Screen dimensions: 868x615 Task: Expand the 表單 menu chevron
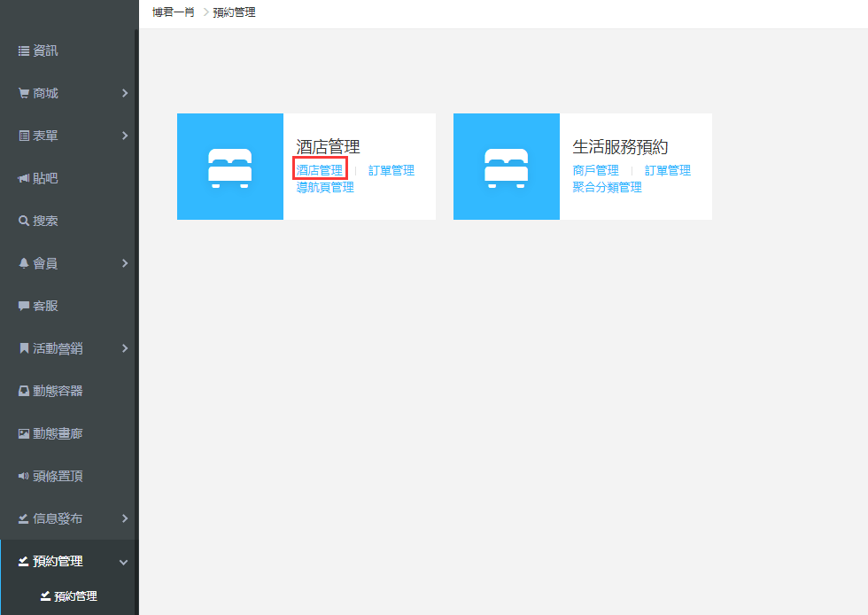pos(125,136)
